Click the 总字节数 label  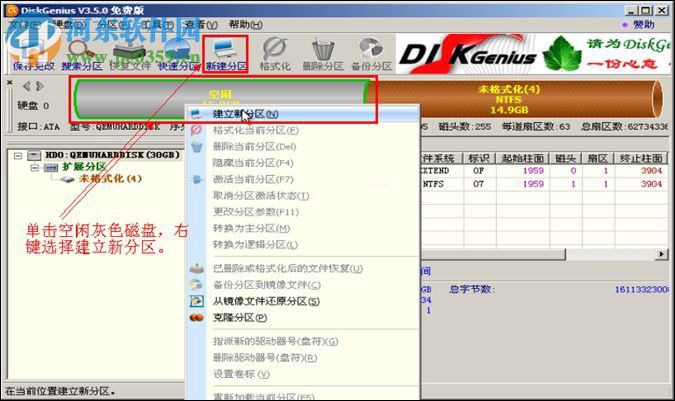[x=471, y=290]
